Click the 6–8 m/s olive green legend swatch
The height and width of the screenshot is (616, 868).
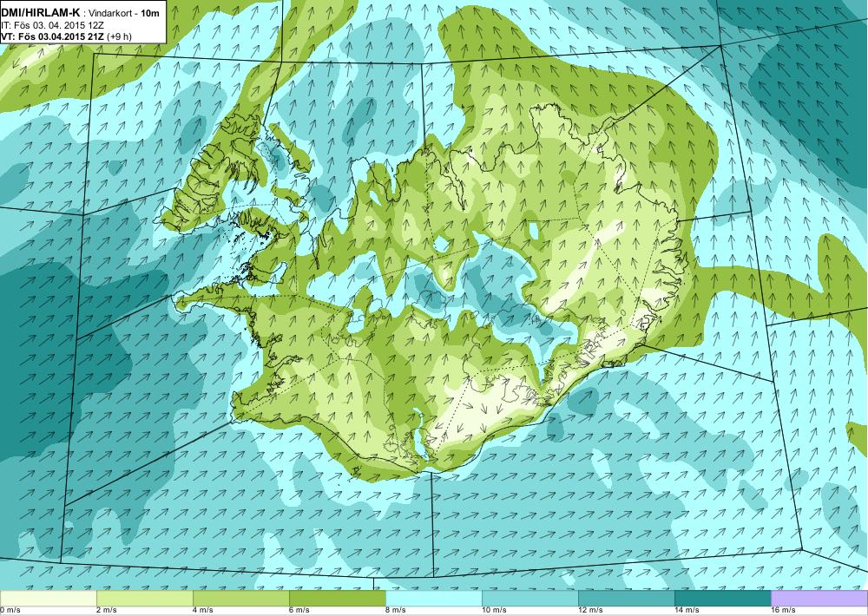point(338,599)
